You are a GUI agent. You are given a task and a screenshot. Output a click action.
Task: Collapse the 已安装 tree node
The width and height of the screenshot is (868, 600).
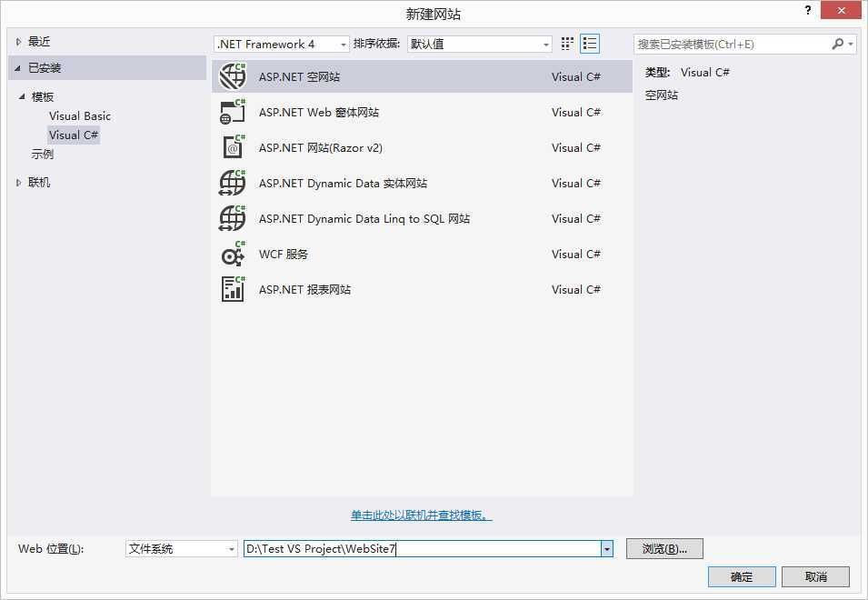coord(17,68)
